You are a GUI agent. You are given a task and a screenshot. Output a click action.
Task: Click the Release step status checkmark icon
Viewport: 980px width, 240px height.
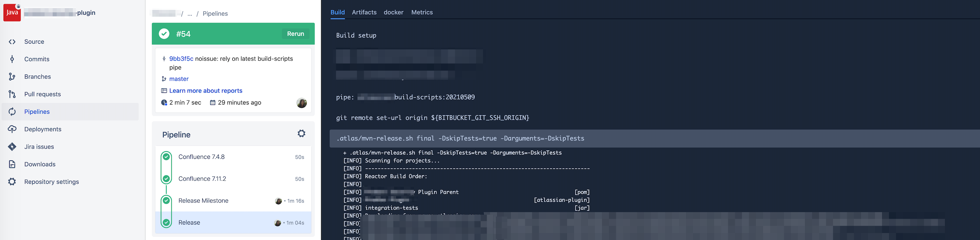[x=166, y=222]
